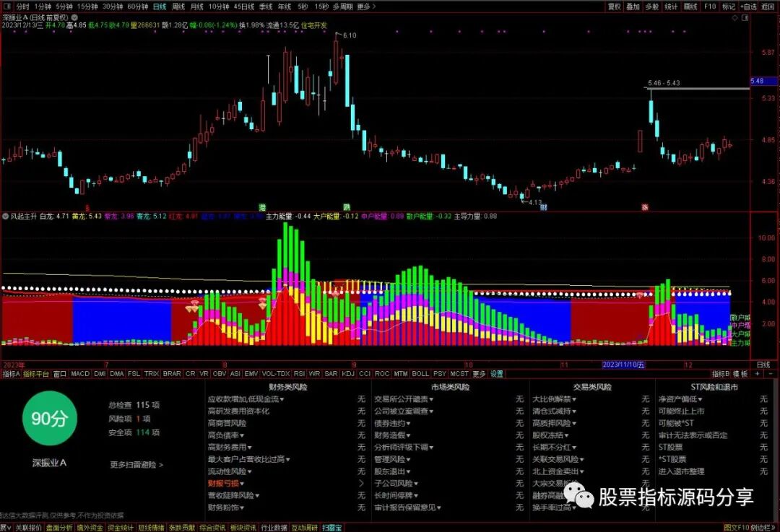This screenshot has height=532, width=780.
Task: Open 资金统计 bottom tab
Action: [x=121, y=528]
